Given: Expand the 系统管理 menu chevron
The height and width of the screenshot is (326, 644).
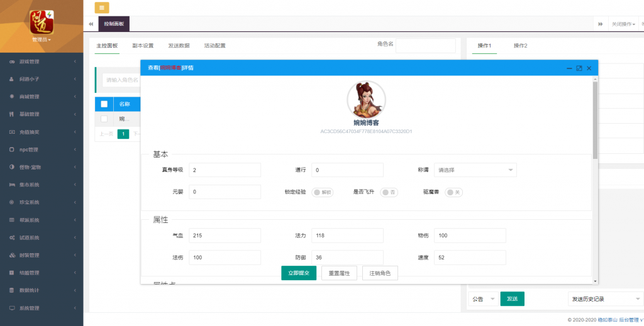Looking at the screenshot, I should click(x=75, y=308).
